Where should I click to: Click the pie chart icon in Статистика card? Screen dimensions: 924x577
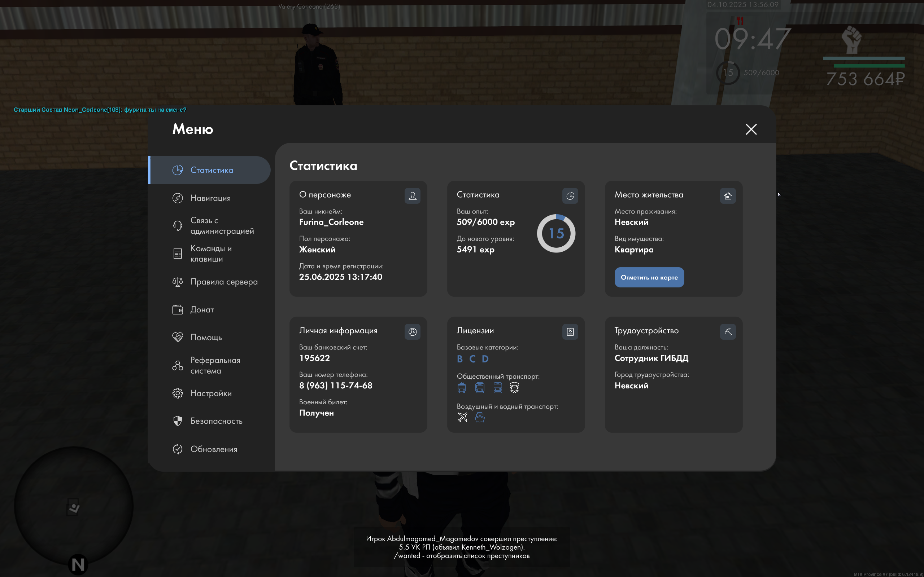[x=570, y=196]
